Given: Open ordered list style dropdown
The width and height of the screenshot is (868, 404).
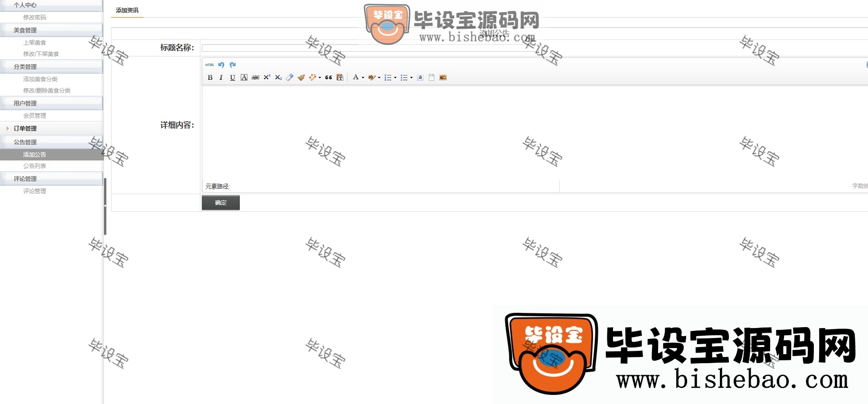Looking at the screenshot, I should tap(395, 77).
